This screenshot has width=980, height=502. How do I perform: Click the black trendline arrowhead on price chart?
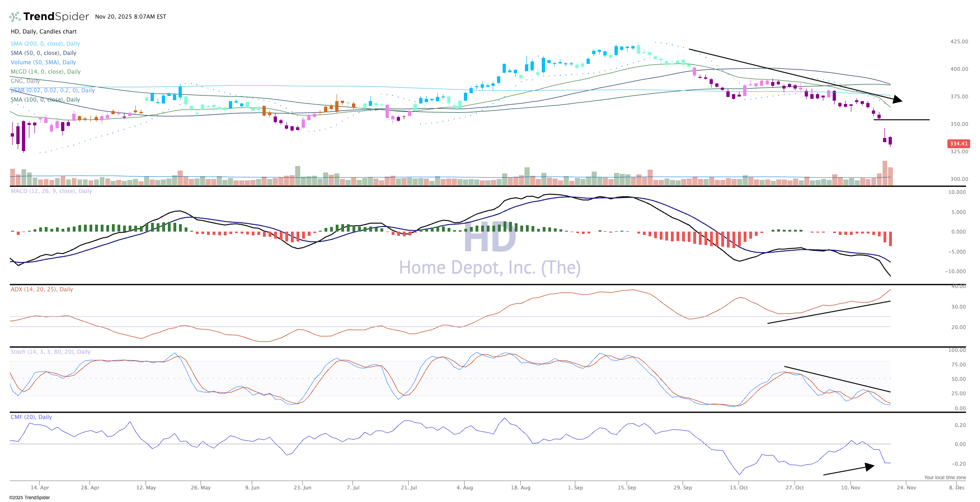[x=897, y=99]
